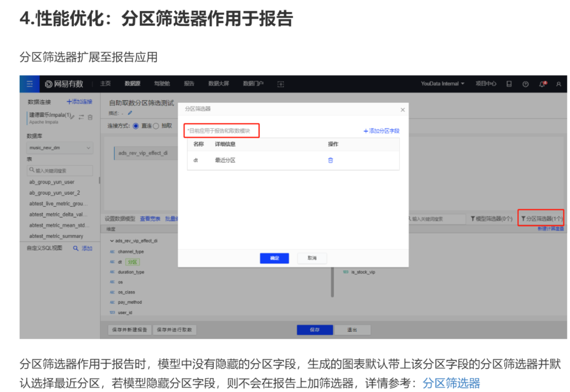The height and width of the screenshot is (392, 570).
Task: Click the field keyword search box
Action: 436,219
